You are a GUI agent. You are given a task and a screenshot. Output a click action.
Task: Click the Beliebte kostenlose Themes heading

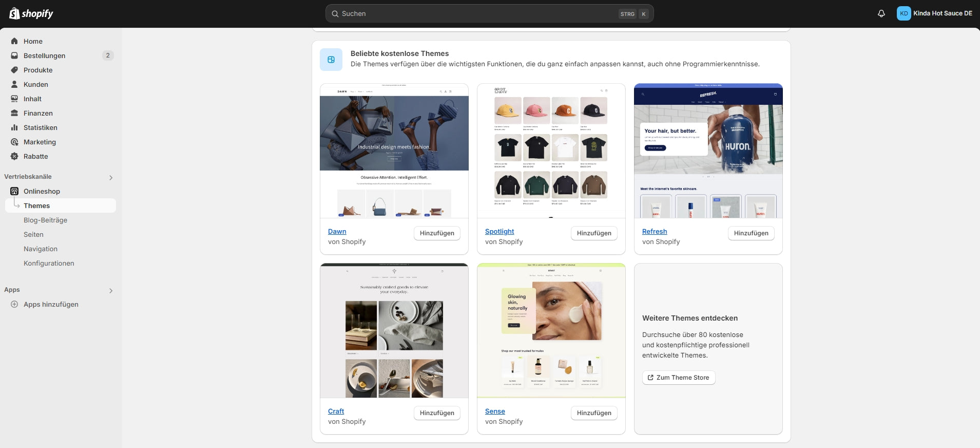coord(399,53)
